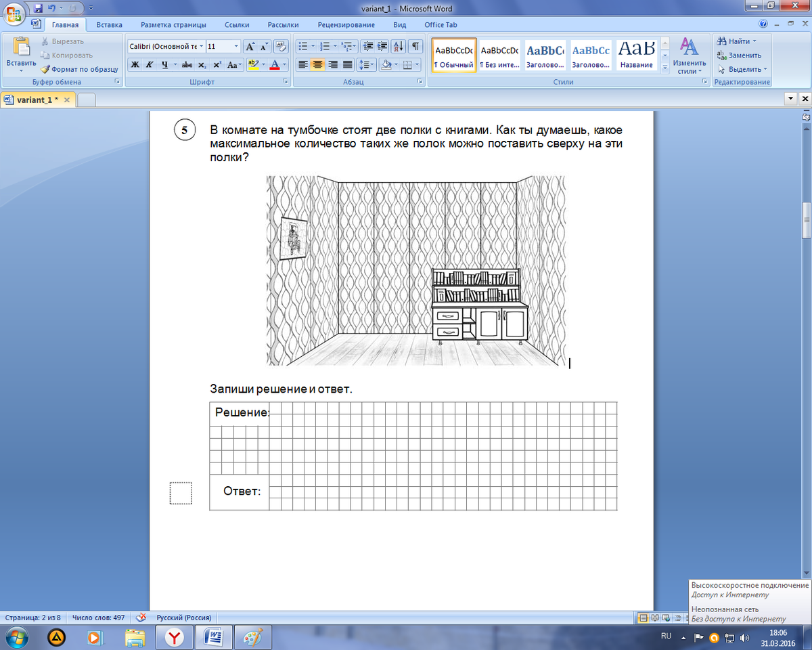Clear formatting with the eraser icon
The height and width of the screenshot is (650, 812).
(281, 47)
